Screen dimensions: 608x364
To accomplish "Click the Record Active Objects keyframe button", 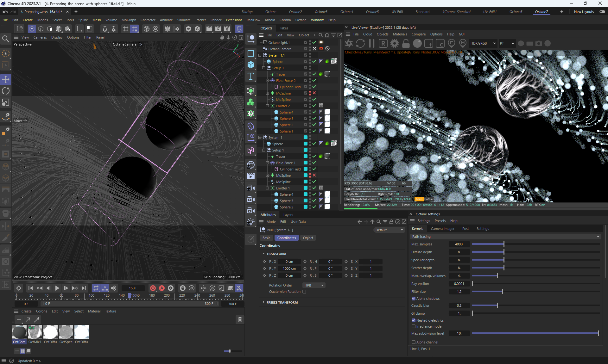I will coord(153,288).
